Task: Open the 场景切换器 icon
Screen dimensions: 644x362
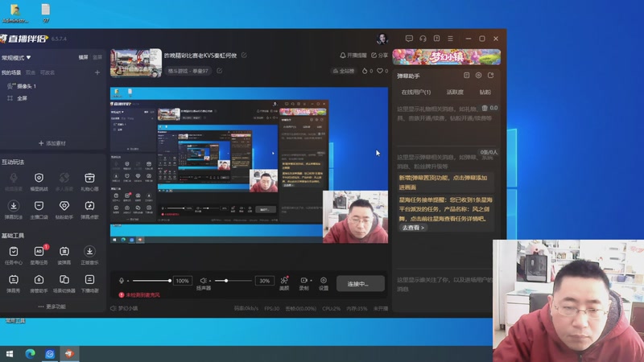Action: click(x=64, y=279)
